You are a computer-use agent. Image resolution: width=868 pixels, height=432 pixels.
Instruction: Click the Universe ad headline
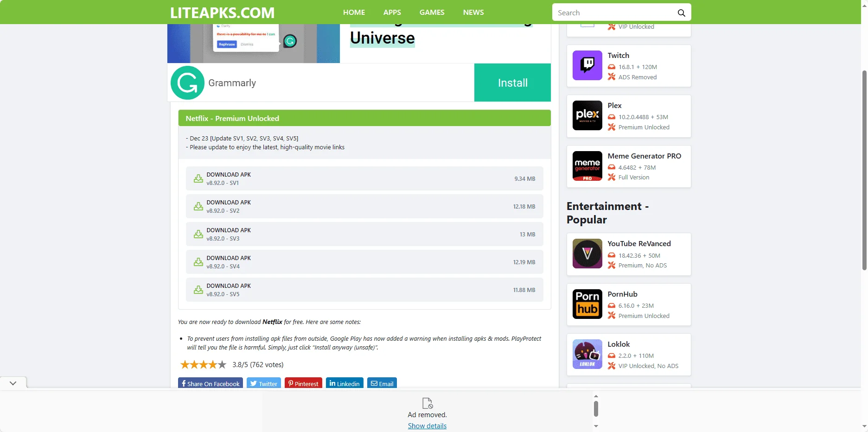tap(383, 38)
